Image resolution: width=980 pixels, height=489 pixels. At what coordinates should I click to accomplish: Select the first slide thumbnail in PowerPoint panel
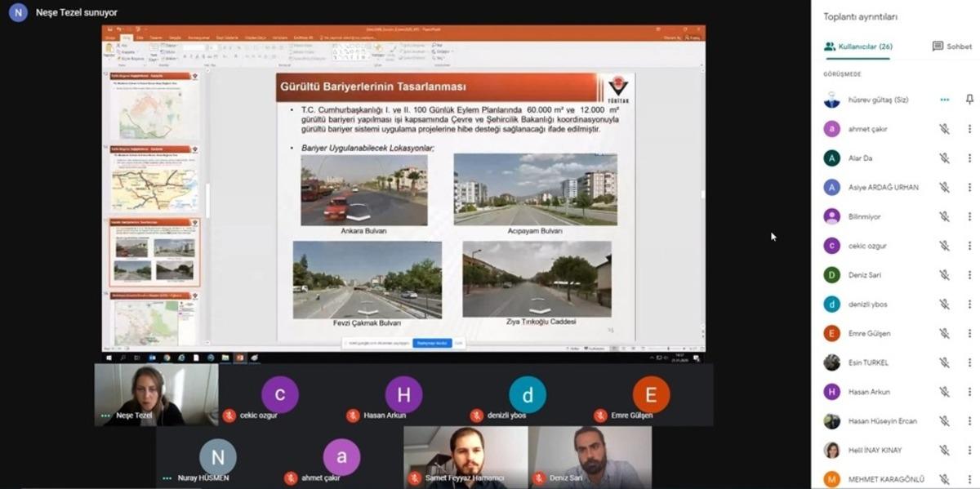coord(155,108)
